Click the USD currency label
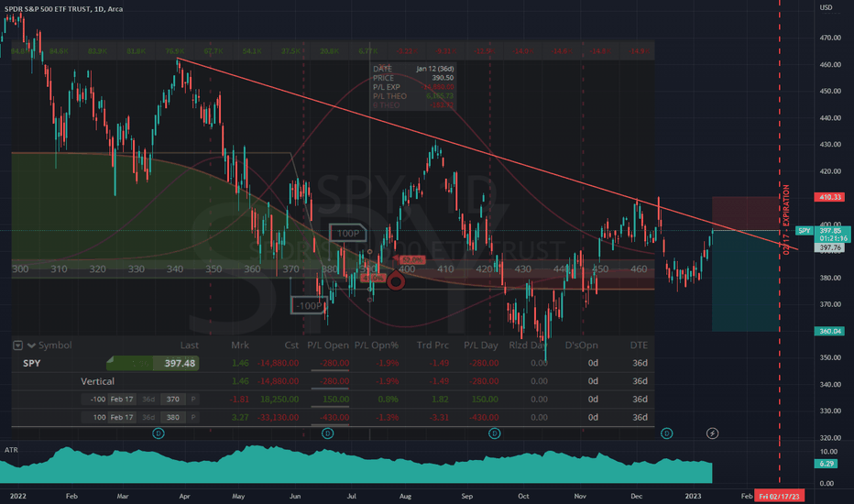 [827, 7]
